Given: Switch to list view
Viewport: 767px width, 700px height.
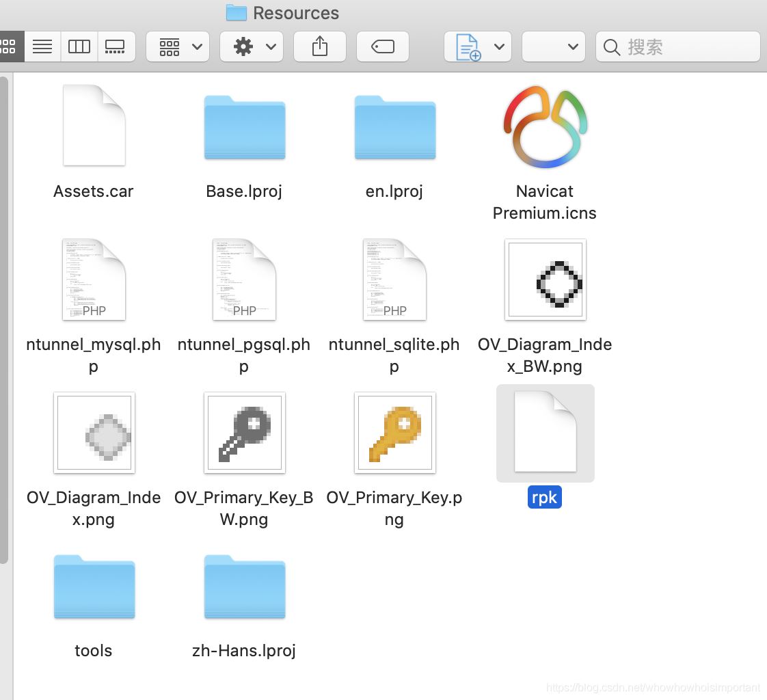Looking at the screenshot, I should tap(42, 47).
